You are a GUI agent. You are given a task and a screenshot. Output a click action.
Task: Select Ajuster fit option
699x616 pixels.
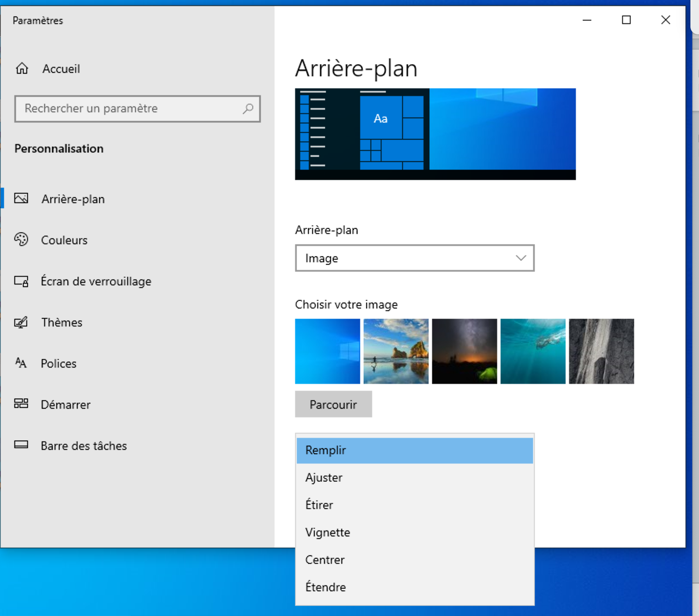pos(414,478)
